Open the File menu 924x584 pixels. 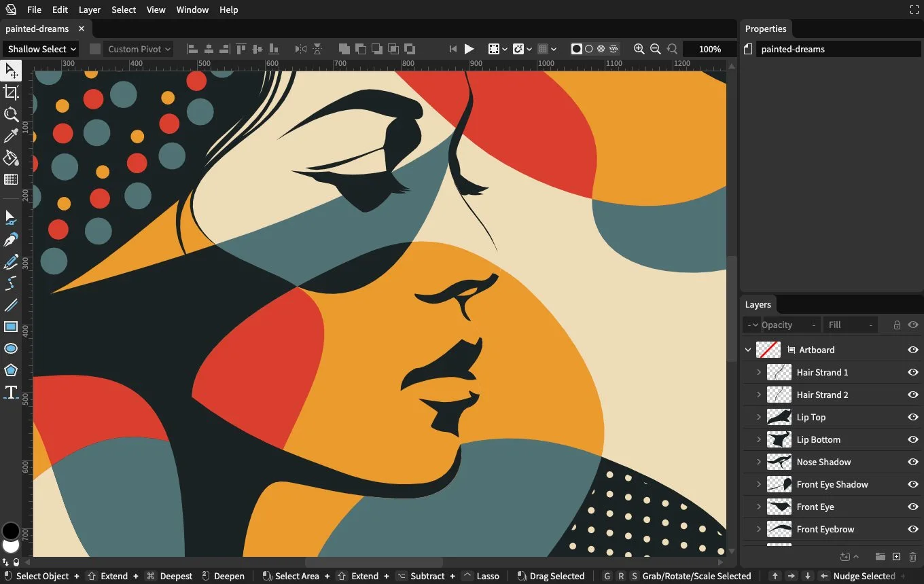(x=34, y=10)
